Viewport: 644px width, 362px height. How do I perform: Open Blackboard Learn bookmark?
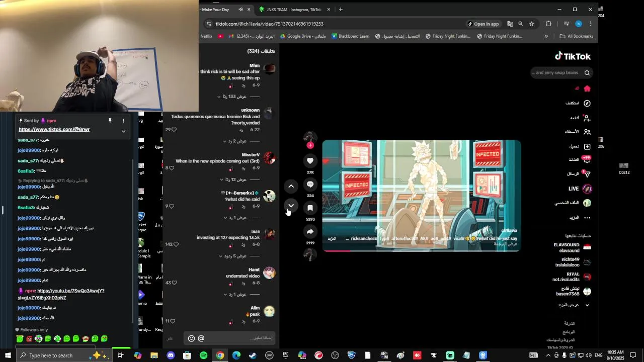[x=350, y=36]
